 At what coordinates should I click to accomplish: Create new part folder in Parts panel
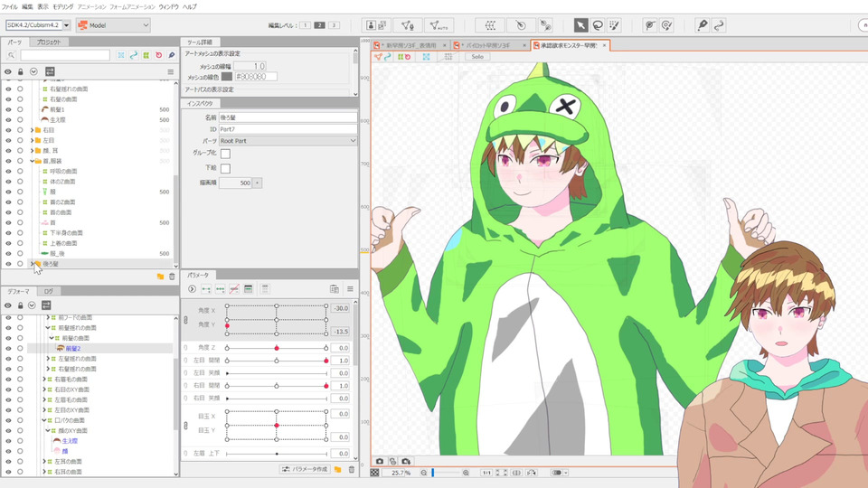(x=160, y=277)
